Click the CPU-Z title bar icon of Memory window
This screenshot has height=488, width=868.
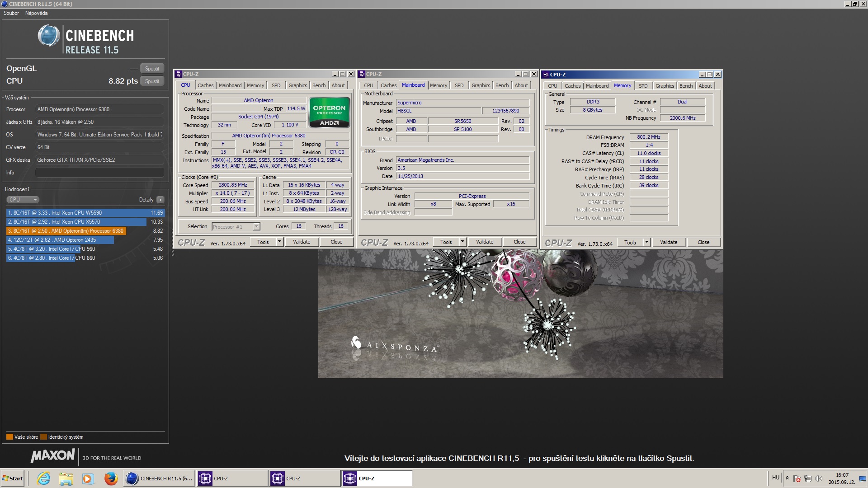546,75
